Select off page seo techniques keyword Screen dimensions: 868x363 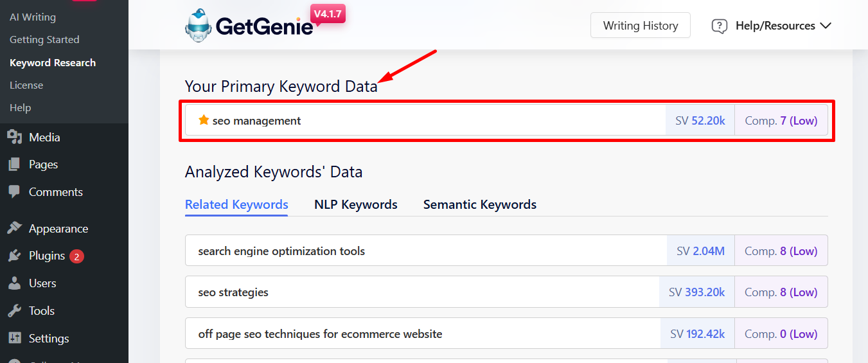pos(320,334)
